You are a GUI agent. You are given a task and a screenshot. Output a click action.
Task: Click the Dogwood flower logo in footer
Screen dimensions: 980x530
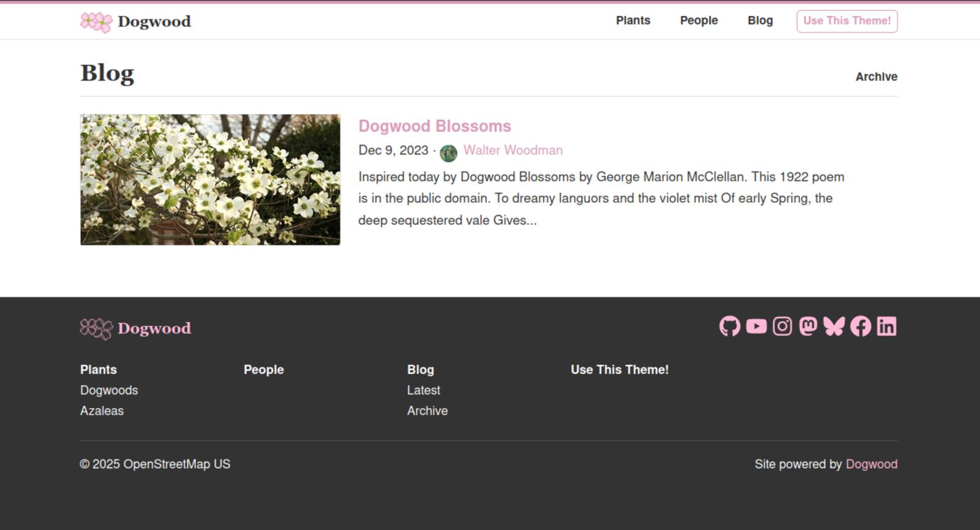[96, 329]
